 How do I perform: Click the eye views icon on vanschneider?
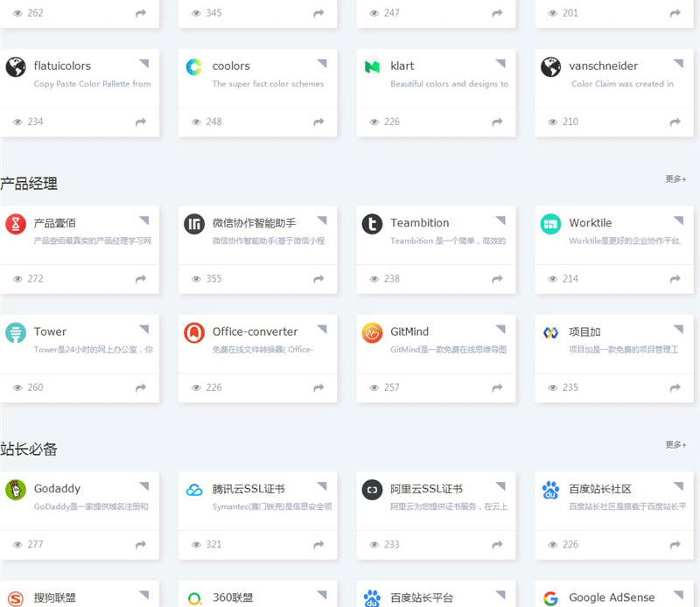tap(553, 122)
